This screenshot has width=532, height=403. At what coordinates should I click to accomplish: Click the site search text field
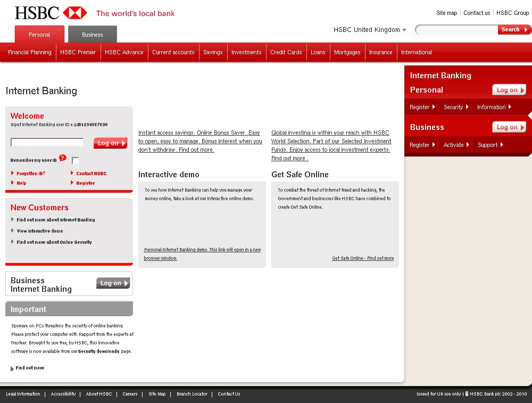click(x=456, y=30)
